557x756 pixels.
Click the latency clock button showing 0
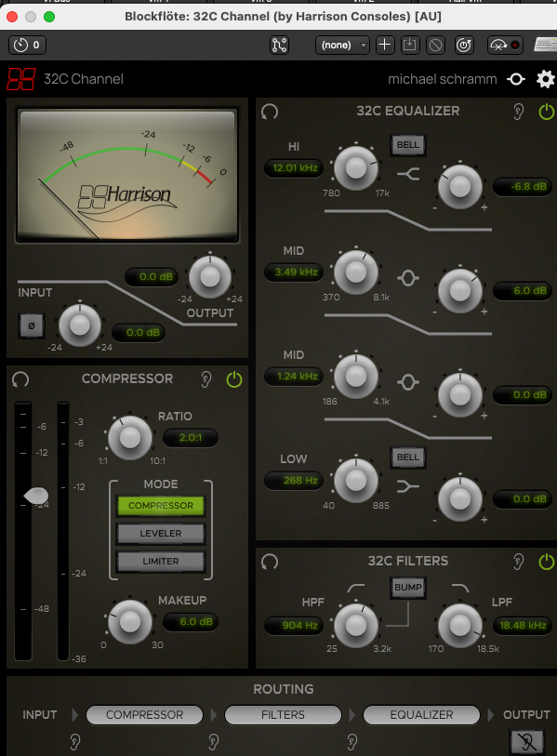tap(27, 45)
